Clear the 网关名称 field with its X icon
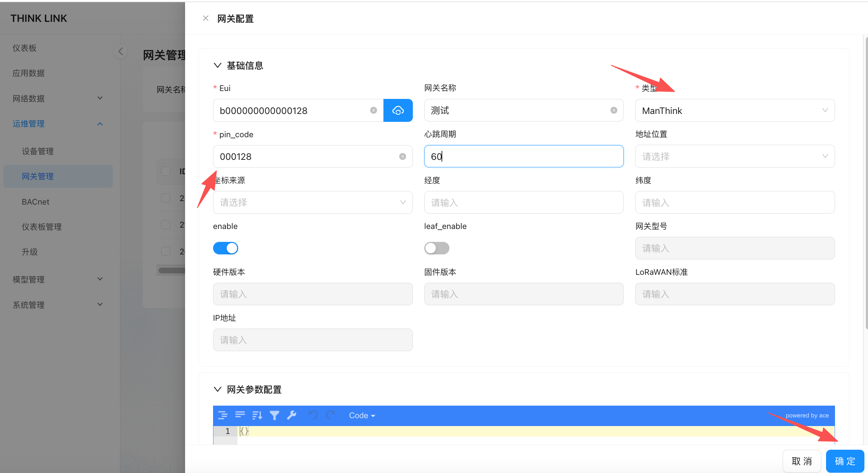The width and height of the screenshot is (868, 473). pyautogui.click(x=614, y=110)
